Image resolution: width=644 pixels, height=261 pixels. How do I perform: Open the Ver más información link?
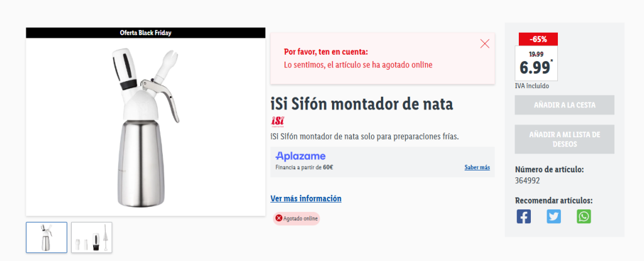(x=306, y=199)
